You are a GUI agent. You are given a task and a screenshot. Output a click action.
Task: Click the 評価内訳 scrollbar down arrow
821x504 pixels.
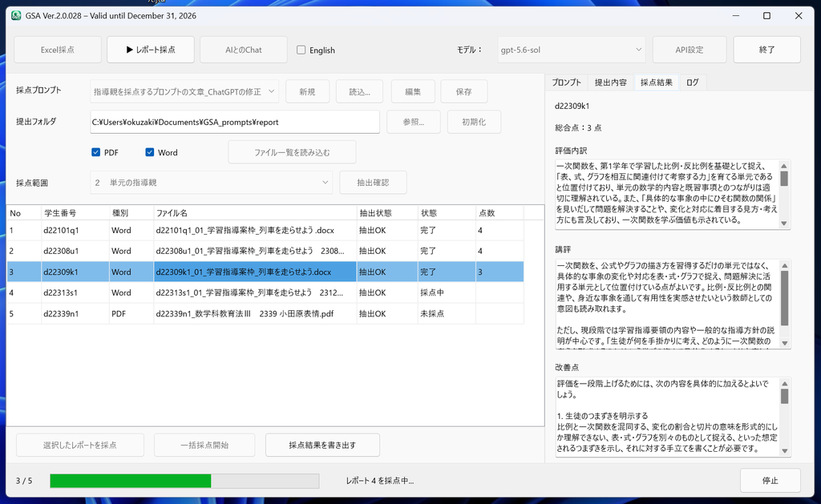pyautogui.click(x=784, y=224)
